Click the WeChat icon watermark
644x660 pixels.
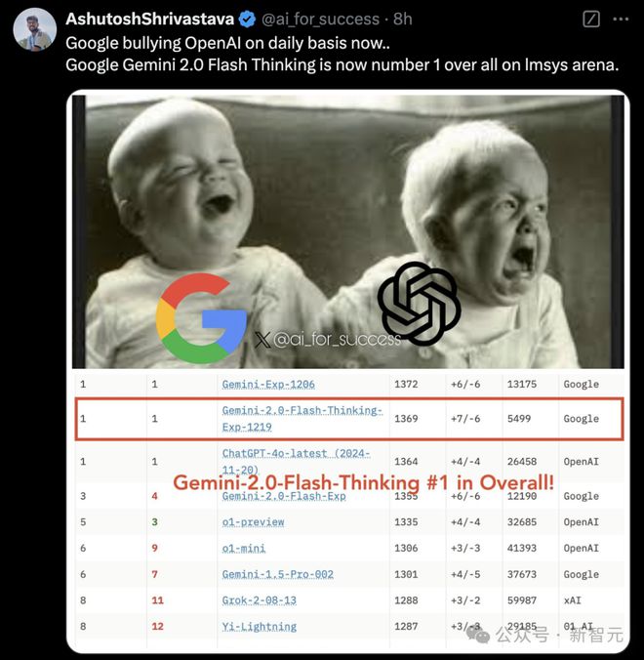click(x=479, y=634)
